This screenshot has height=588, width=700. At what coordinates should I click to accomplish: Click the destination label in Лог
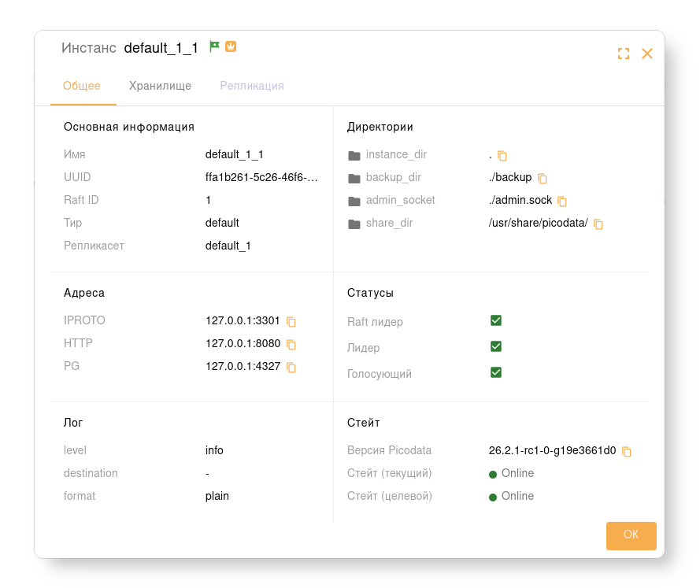[x=91, y=473]
